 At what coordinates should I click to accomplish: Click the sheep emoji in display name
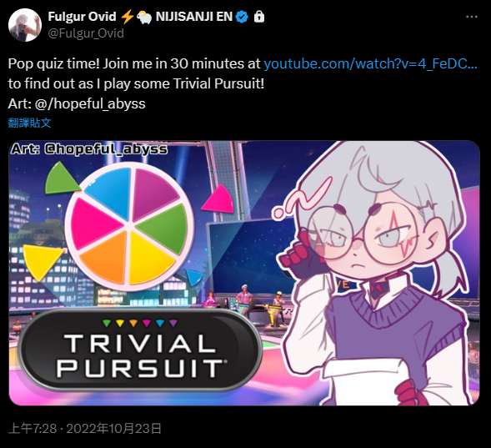pos(144,18)
